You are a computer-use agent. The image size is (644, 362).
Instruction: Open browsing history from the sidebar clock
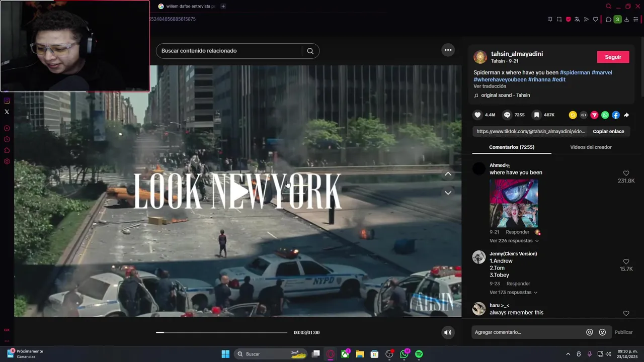coord(7,139)
